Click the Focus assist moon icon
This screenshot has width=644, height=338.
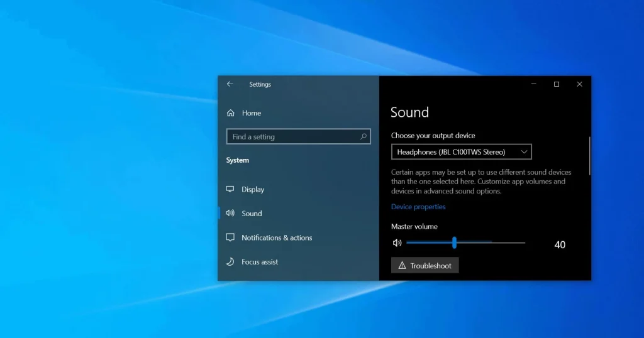pyautogui.click(x=230, y=262)
